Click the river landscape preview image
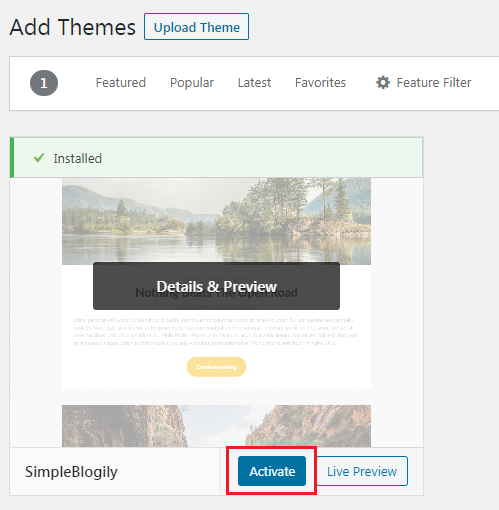Image resolution: width=499 pixels, height=510 pixels. point(216,221)
